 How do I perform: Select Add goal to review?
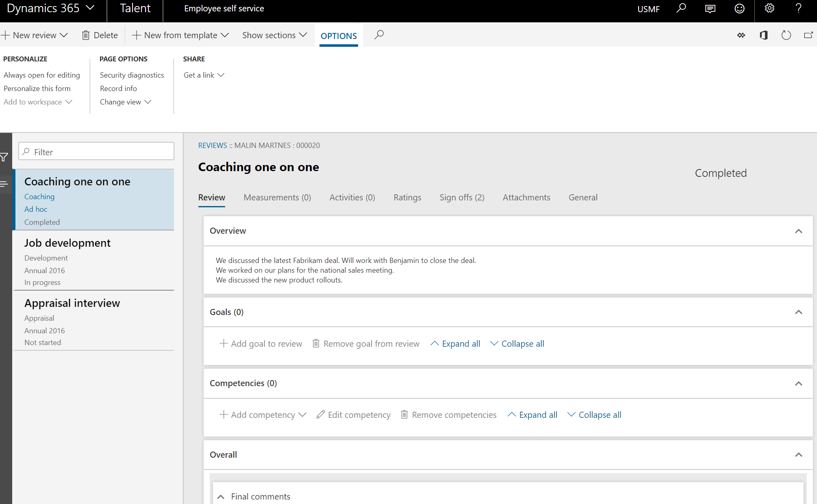coord(261,343)
